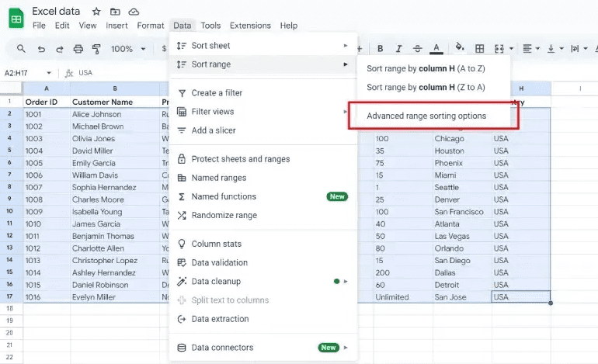The height and width of the screenshot is (364, 598).
Task: Click the search icon in toolbar
Action: click(x=21, y=48)
